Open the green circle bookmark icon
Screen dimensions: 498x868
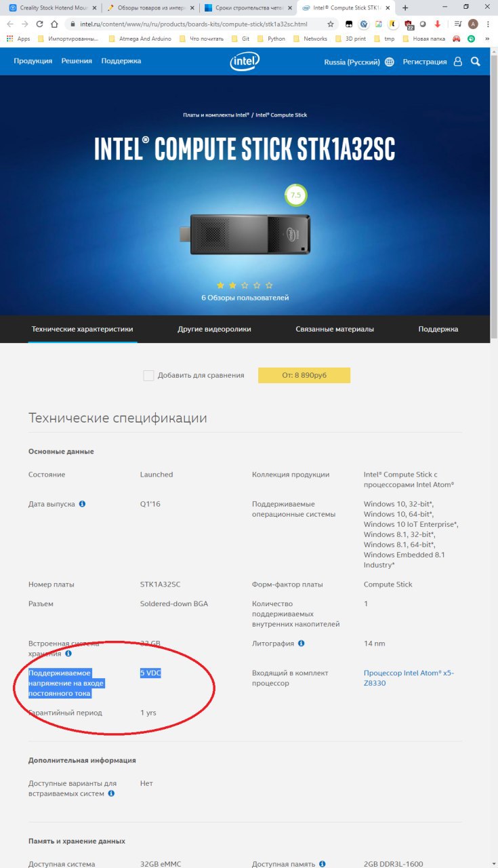(471, 39)
